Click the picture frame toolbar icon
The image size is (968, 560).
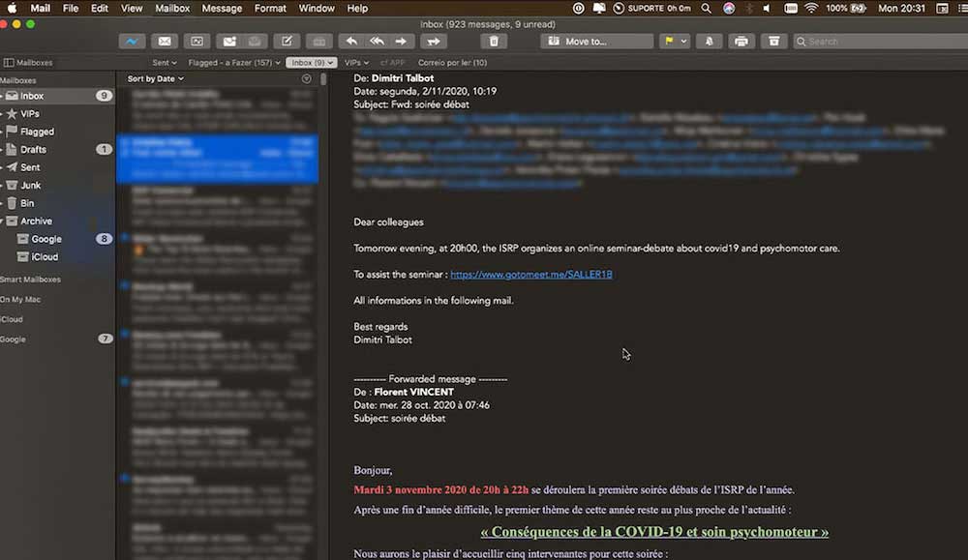197,42
